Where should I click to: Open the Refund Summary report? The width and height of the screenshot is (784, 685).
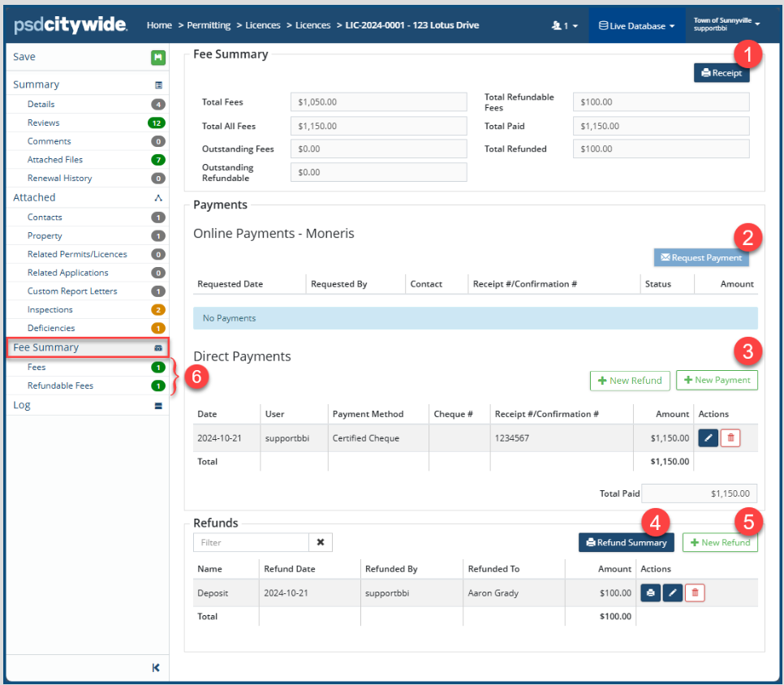coord(626,542)
